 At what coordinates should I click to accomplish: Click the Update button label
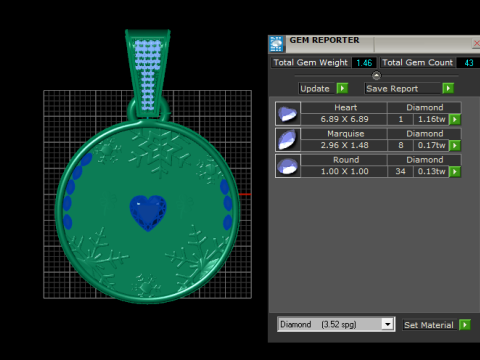(315, 89)
